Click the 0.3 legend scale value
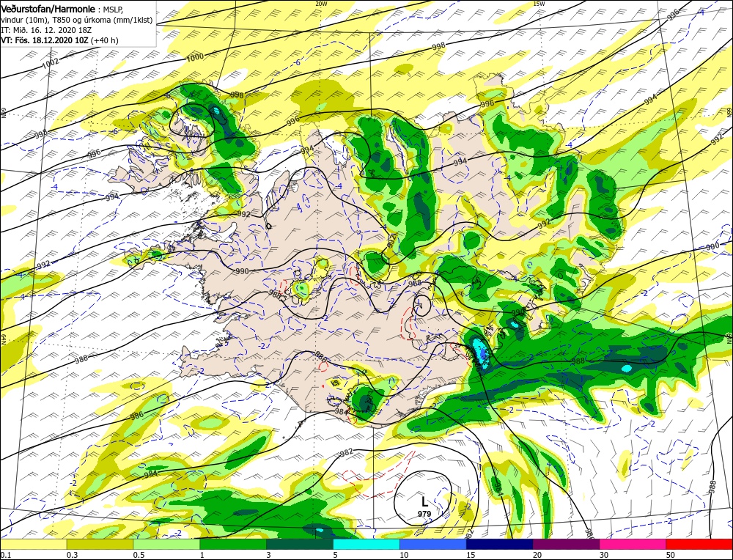 tap(72, 555)
